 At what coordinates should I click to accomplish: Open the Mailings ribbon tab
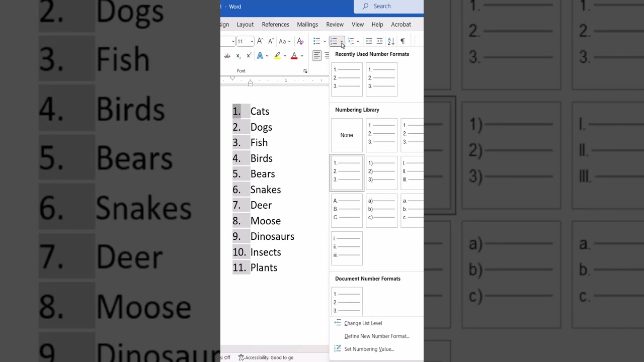click(x=307, y=24)
